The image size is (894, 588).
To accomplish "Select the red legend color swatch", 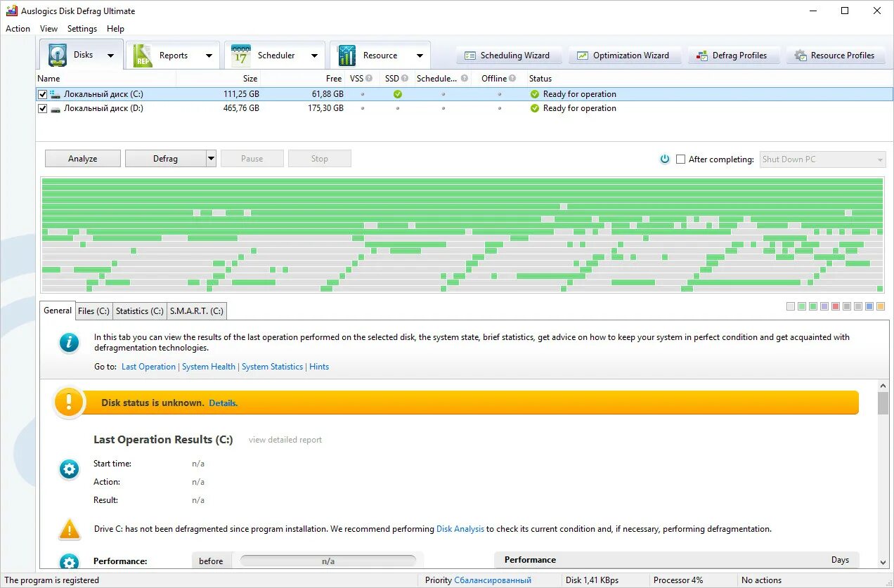I will click(x=836, y=306).
